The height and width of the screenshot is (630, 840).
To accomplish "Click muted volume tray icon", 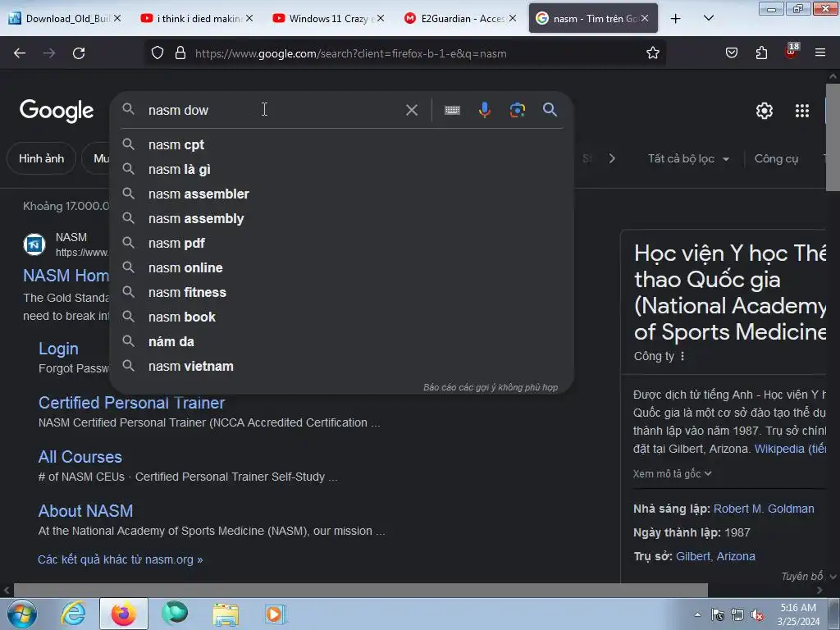I will pyautogui.click(x=757, y=615).
